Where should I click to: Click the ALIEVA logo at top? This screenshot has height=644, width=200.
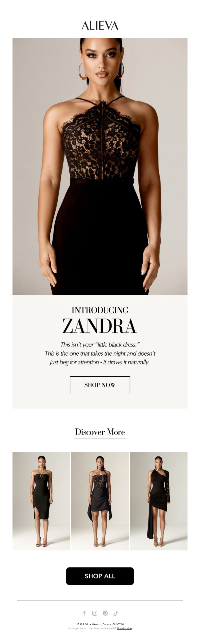pos(100,26)
